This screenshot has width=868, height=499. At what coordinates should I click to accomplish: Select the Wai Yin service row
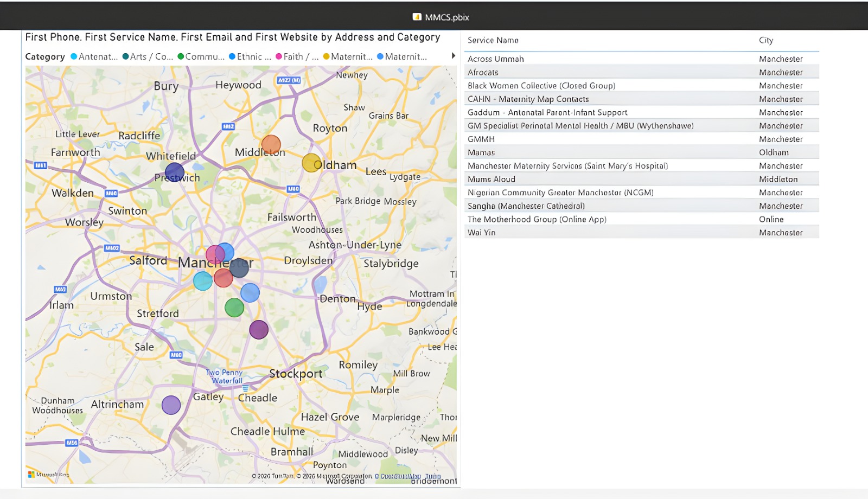point(642,233)
